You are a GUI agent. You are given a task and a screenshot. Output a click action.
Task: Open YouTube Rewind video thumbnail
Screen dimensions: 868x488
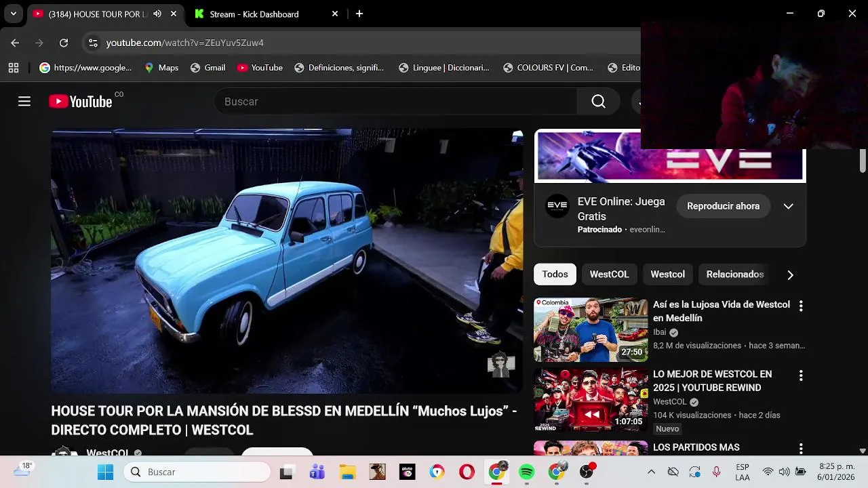click(591, 400)
